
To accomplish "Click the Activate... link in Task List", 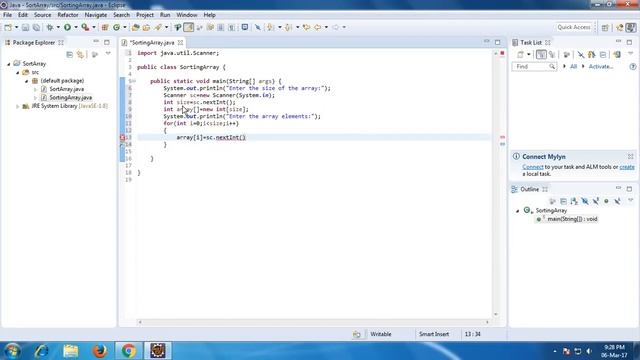I will tap(600, 67).
